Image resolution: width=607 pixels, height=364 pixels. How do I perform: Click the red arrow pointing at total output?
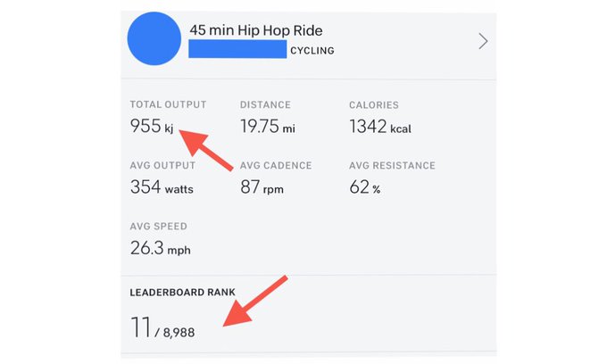pos(206,149)
